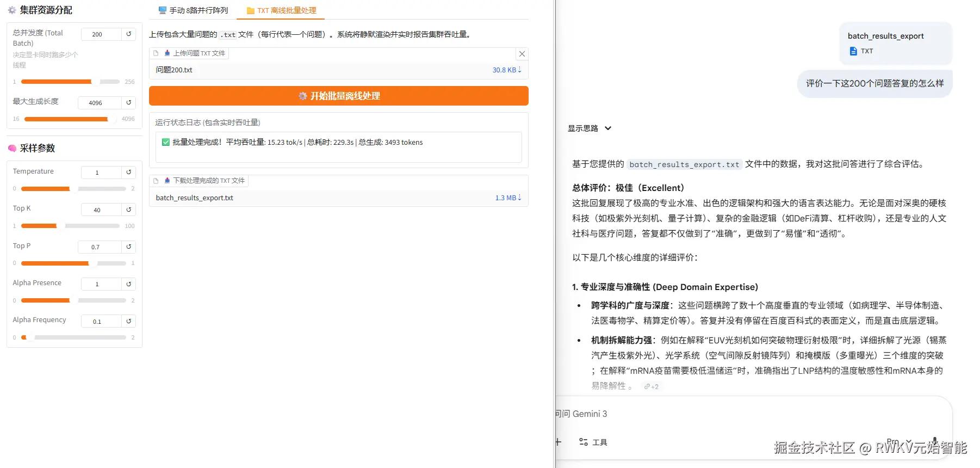Reset the Total Batch value
980x468 pixels.
(129, 34)
